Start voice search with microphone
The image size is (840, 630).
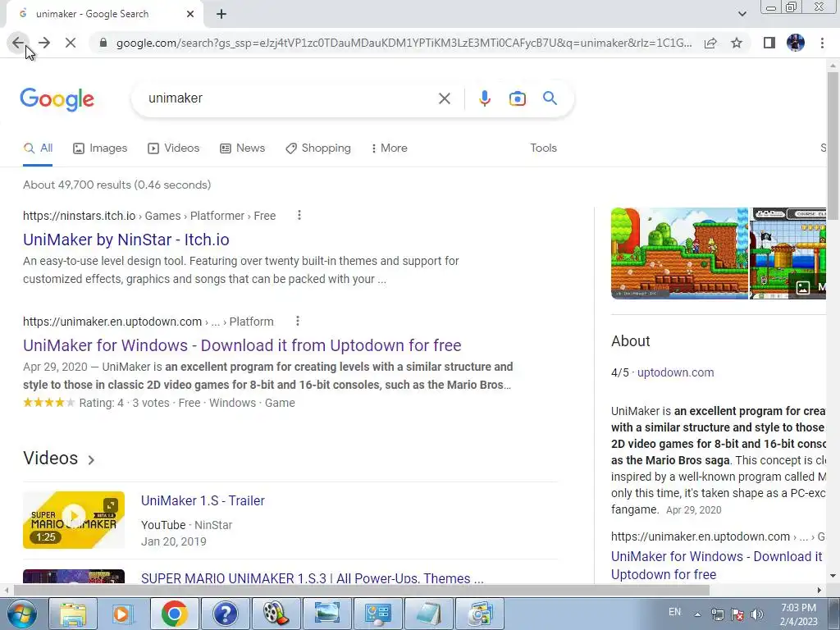pos(484,98)
